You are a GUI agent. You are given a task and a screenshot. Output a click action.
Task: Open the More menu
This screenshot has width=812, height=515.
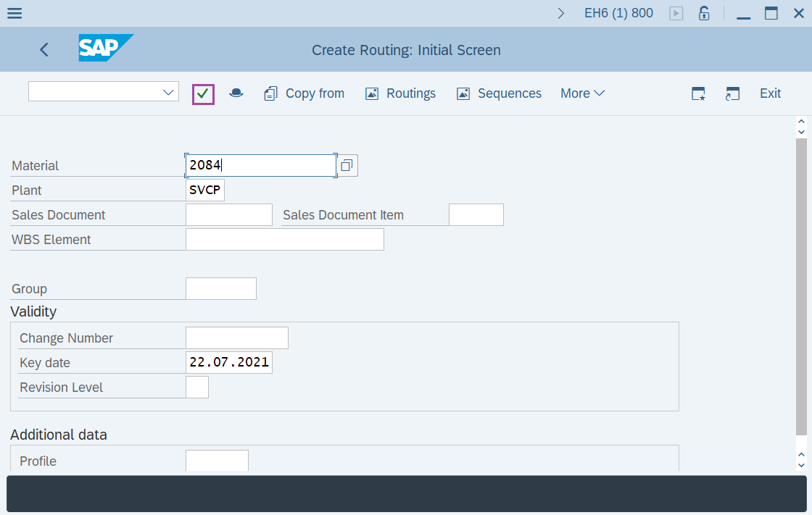(x=581, y=93)
